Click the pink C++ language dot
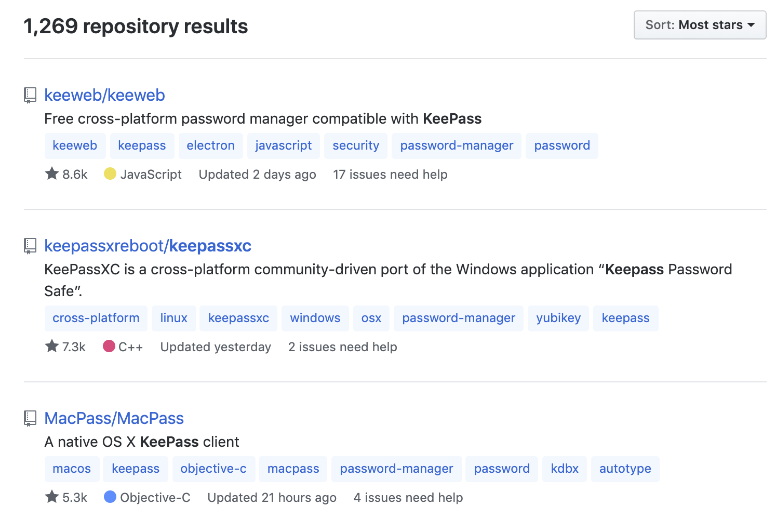Image resolution: width=776 pixels, height=532 pixels. point(109,346)
